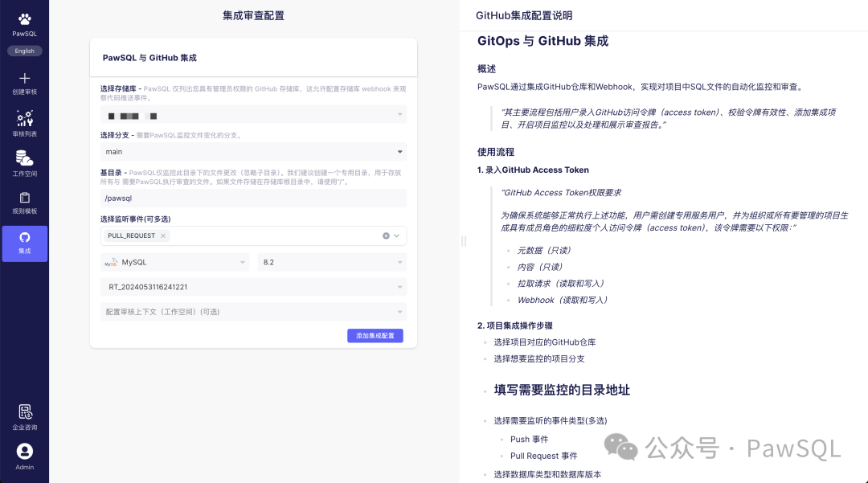Click the Push 事件 list item
This screenshot has height=483, width=868.
(x=529, y=440)
